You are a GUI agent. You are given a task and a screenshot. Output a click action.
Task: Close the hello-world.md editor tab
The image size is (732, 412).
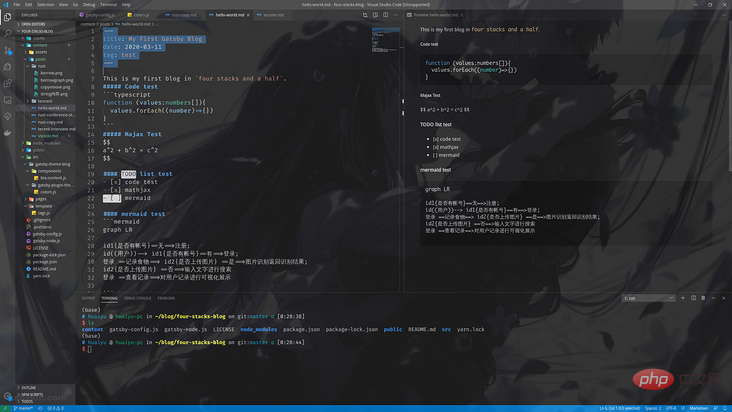pyautogui.click(x=248, y=15)
